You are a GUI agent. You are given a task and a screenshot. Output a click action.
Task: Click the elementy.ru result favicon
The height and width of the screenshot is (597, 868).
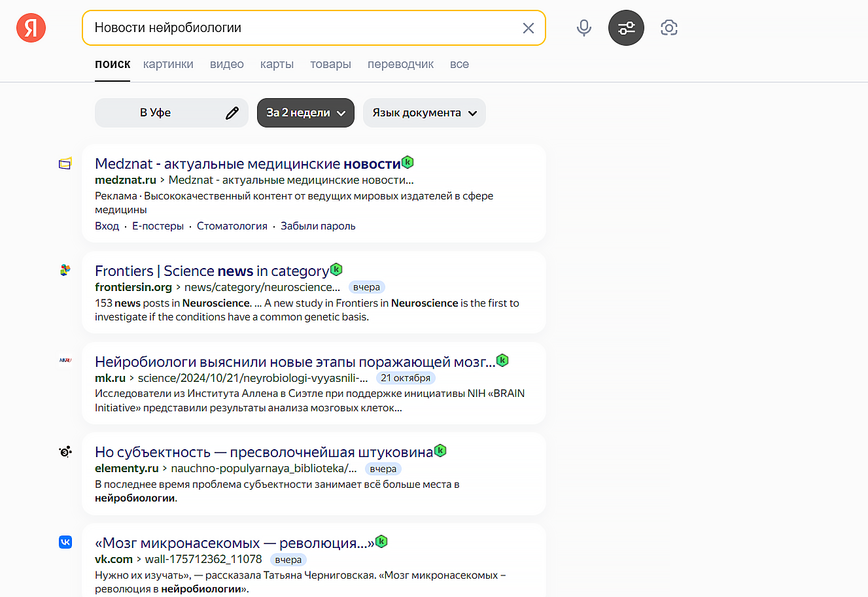point(65,451)
